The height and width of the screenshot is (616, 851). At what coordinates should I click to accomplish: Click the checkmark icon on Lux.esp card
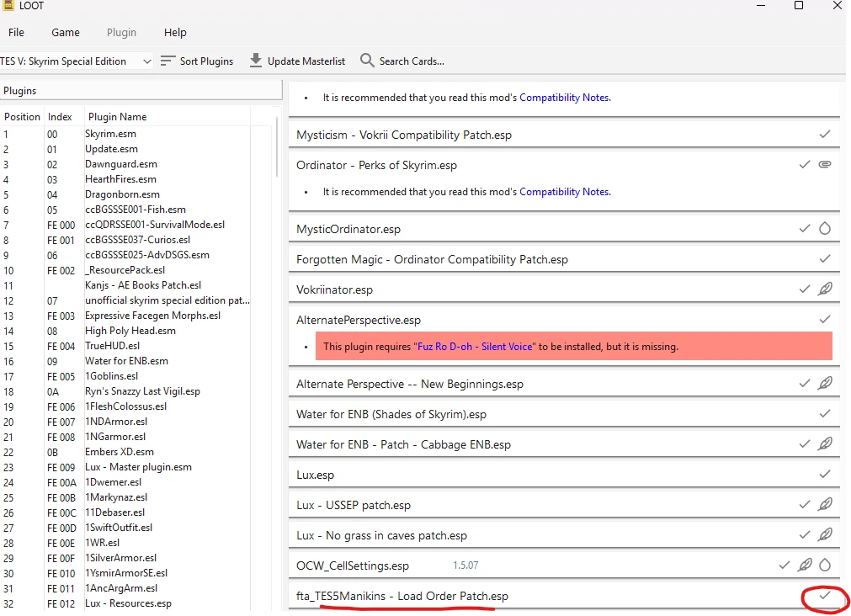coord(825,474)
